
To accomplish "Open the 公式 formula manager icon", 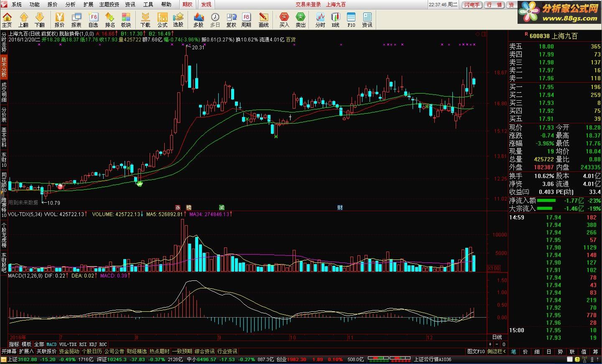I will coord(162,20).
